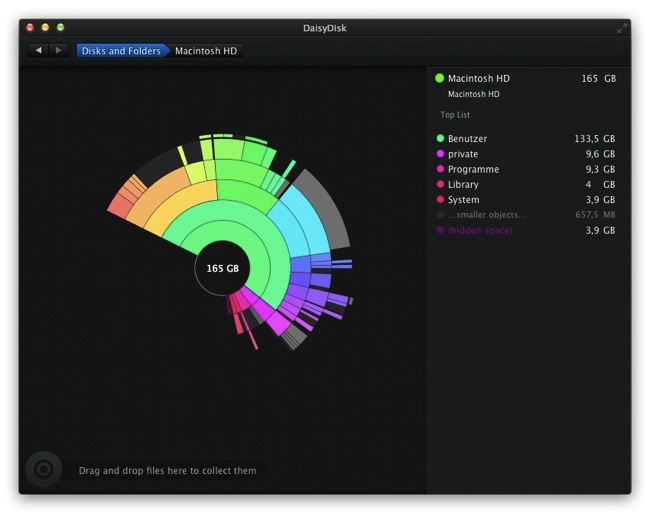This screenshot has width=650, height=513.
Task: Select the hidden space entry
Action: tap(480, 230)
